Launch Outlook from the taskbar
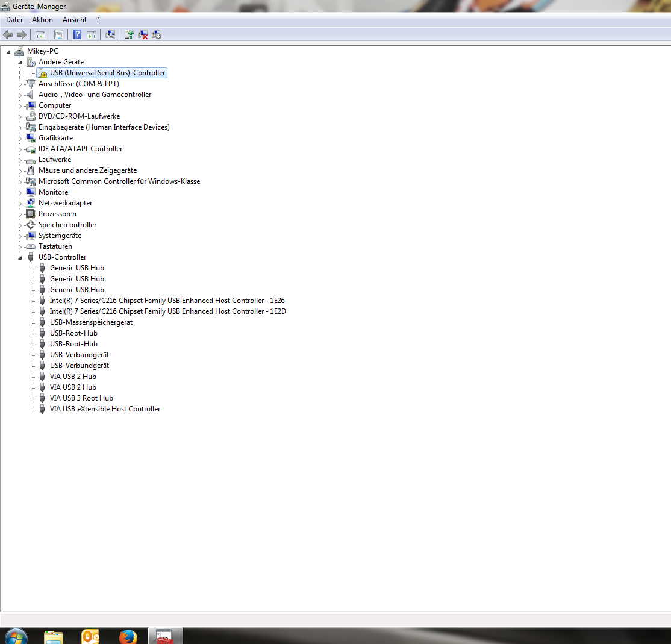This screenshot has height=644, width=671. coord(90,636)
